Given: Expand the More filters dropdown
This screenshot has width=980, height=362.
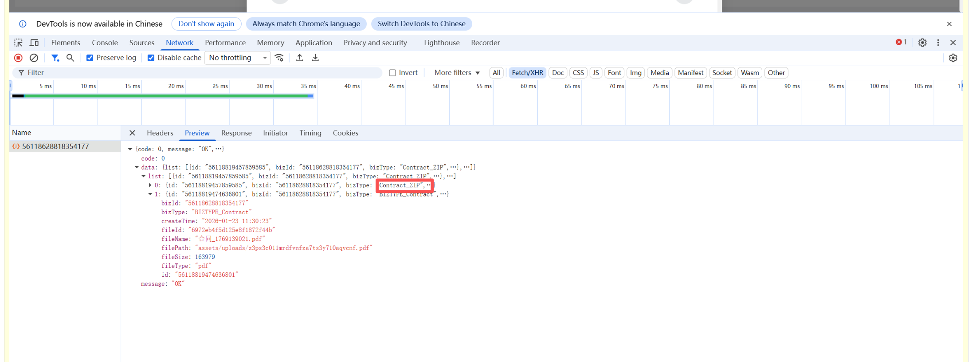Looking at the screenshot, I should tap(457, 73).
